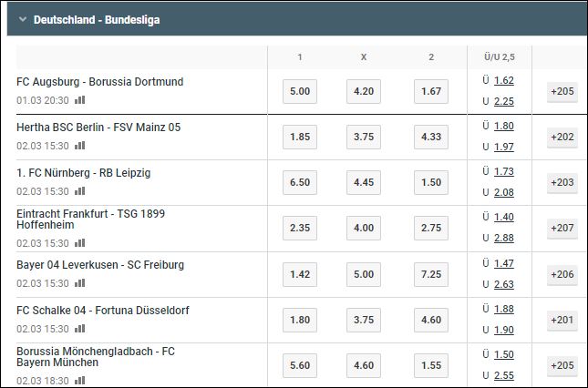The height and width of the screenshot is (388, 588).
Task: Open statistics icon for Eintracht Frankfurt match
Action: click(79, 243)
